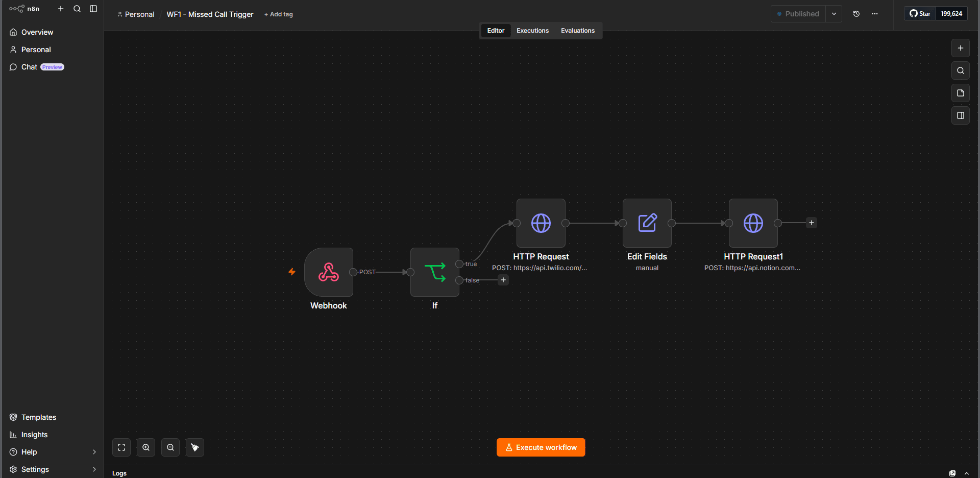980x478 pixels.
Task: Click the Published status button
Action: click(798, 14)
